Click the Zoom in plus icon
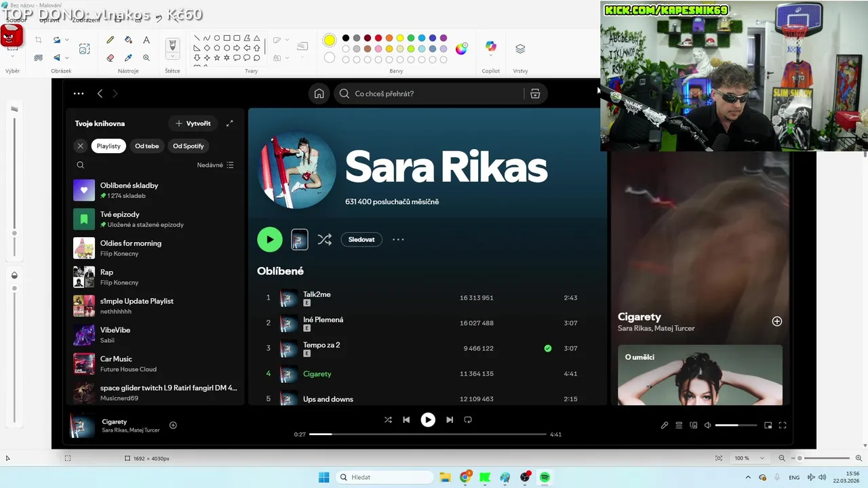 (x=859, y=458)
